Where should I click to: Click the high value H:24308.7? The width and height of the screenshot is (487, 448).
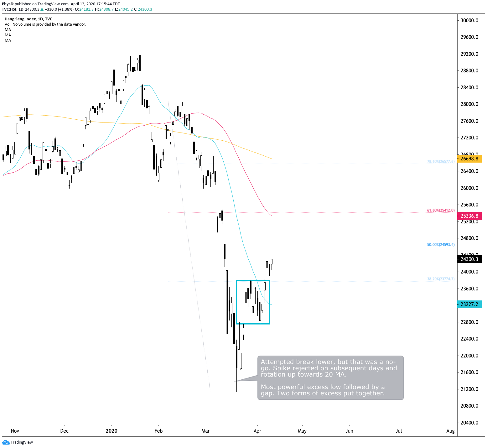tap(104, 9)
